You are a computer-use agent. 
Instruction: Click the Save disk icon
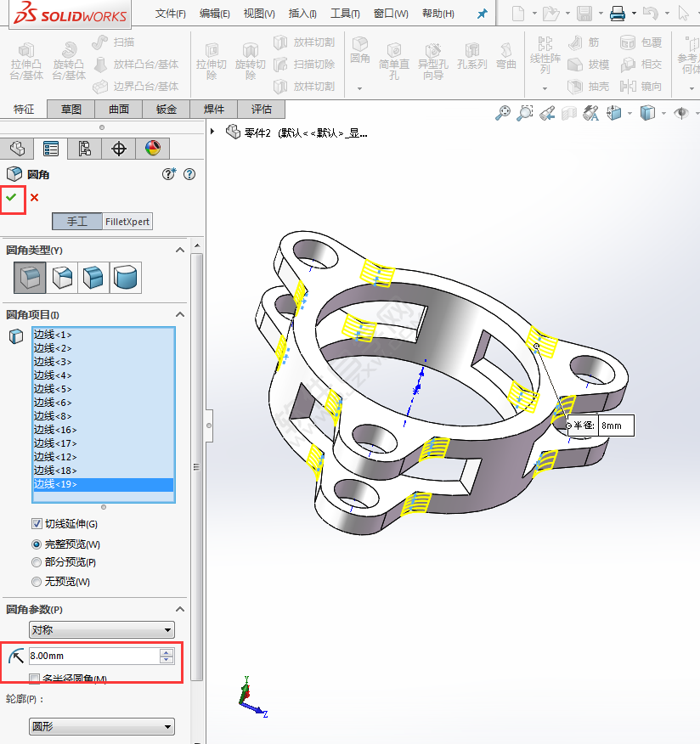point(584,14)
